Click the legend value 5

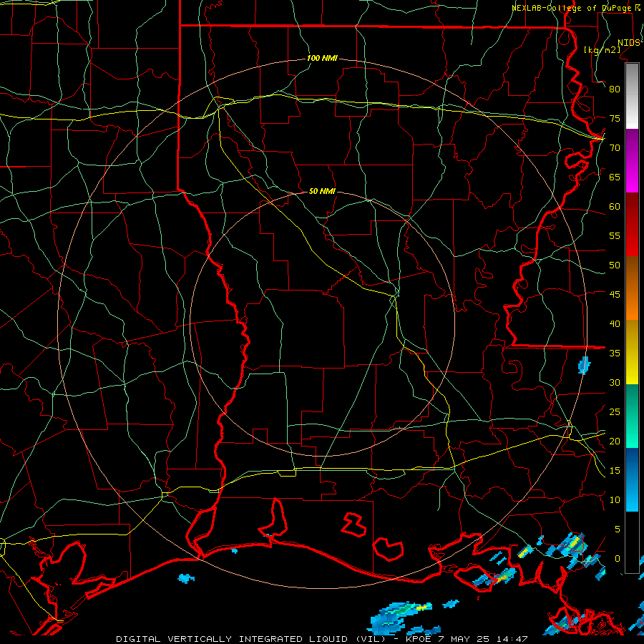click(x=618, y=530)
